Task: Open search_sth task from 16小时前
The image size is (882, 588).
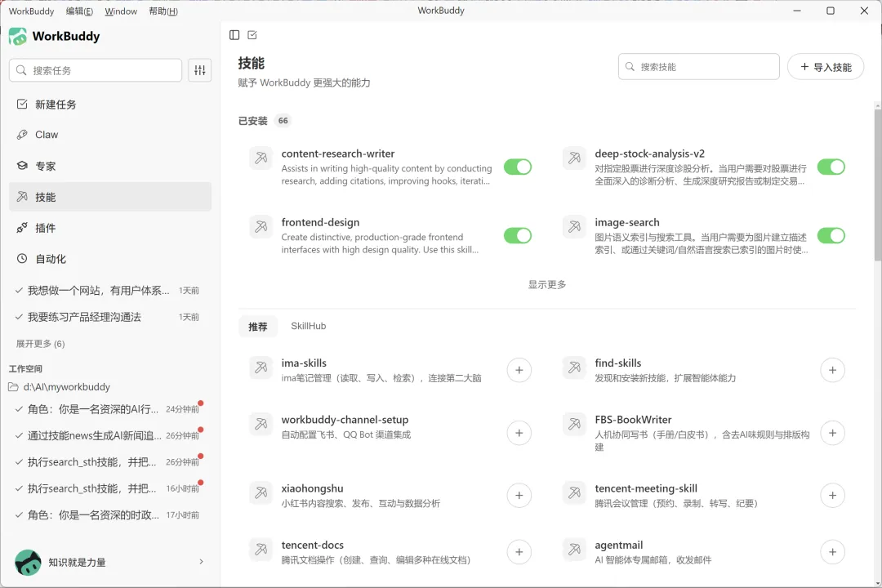Action: coord(108,488)
